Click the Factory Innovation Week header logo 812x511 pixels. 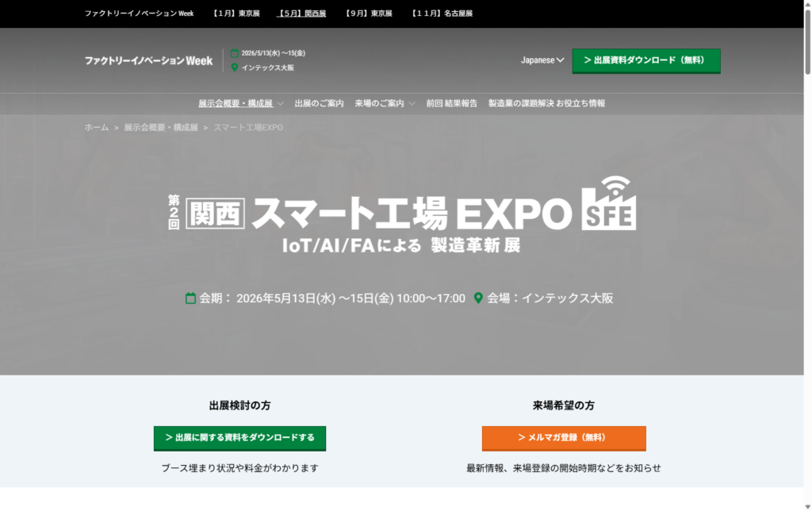148,60
